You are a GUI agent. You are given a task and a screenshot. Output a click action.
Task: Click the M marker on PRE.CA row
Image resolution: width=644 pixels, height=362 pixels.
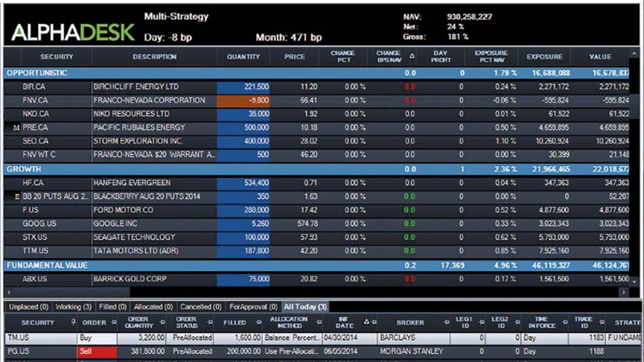(x=17, y=128)
